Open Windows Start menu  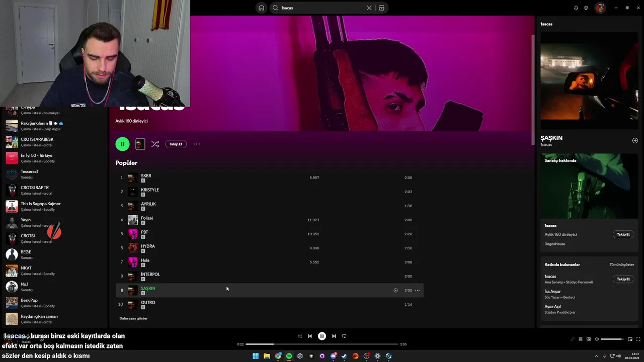(x=256, y=356)
